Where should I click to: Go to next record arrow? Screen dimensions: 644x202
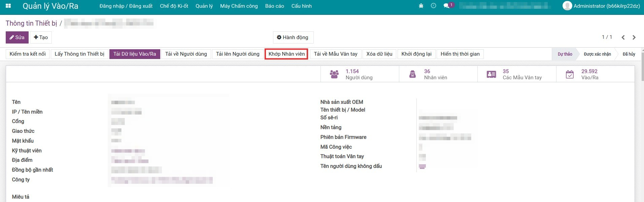(x=634, y=37)
